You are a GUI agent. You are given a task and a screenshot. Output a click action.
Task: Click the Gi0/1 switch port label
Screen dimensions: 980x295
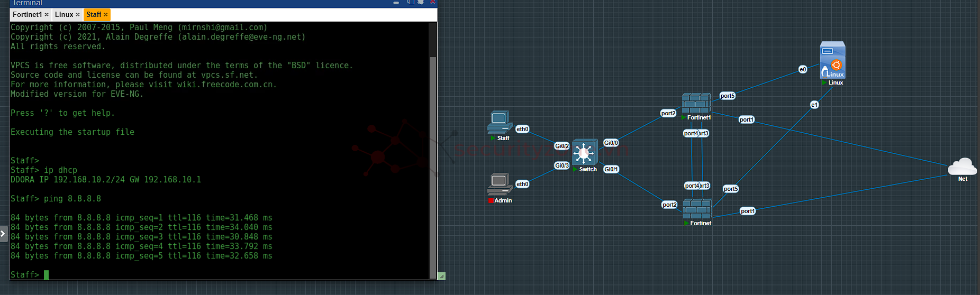611,169
